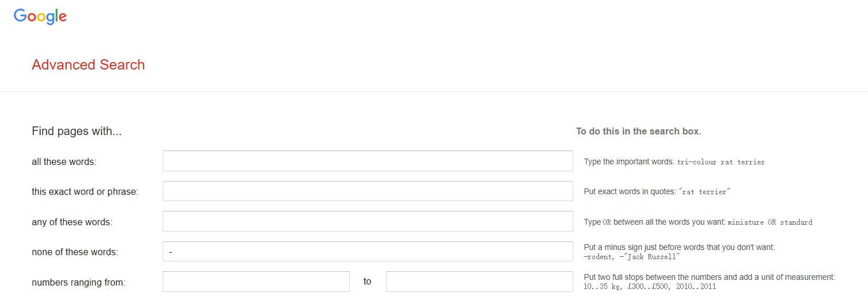Click the minus sign hint with -rodent example
This screenshot has width=868, height=308.
(679, 252)
